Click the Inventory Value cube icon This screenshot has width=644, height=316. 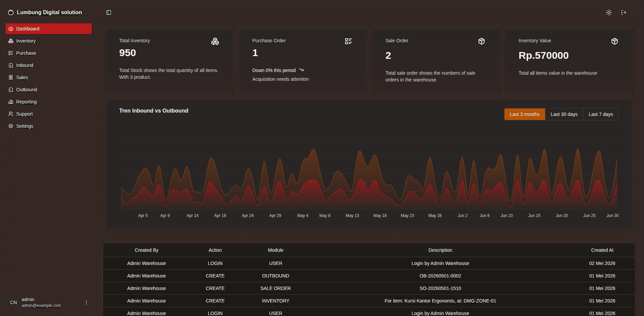[x=615, y=41]
